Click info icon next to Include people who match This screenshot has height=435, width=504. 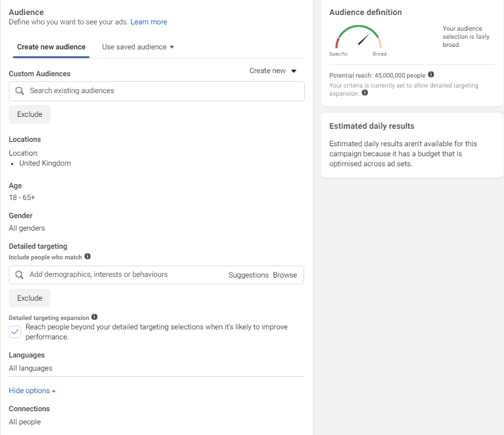point(87,256)
